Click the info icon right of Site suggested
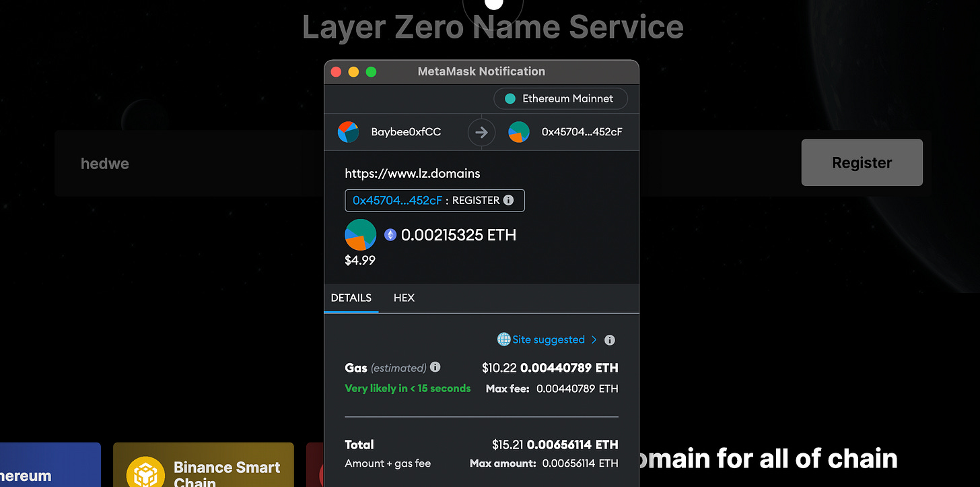 pyautogui.click(x=610, y=340)
